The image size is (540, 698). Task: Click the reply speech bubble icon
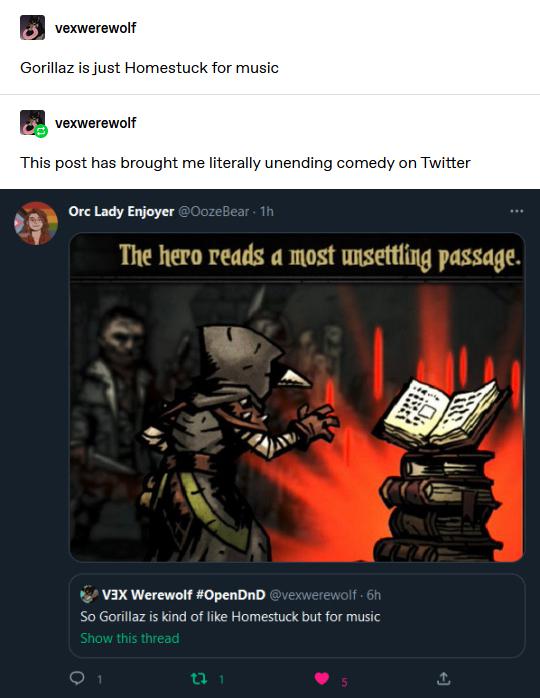77,678
